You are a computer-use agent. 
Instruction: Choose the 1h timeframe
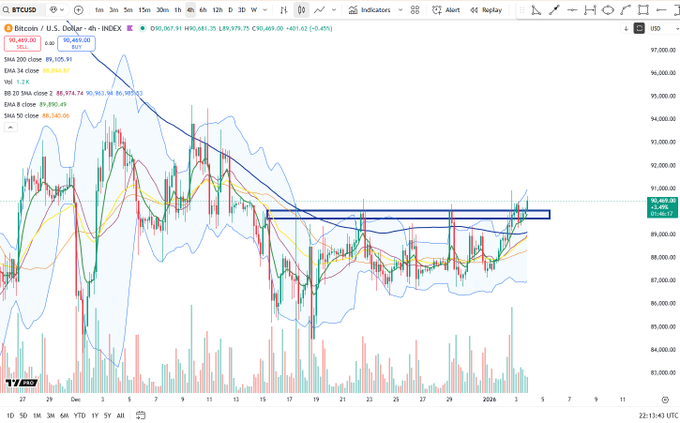point(178,10)
